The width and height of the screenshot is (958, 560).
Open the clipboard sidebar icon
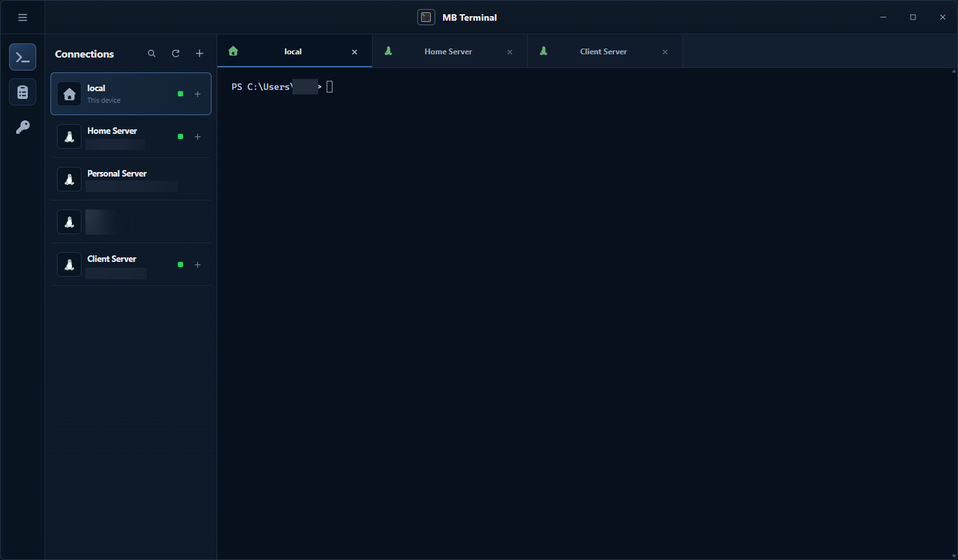tap(23, 92)
